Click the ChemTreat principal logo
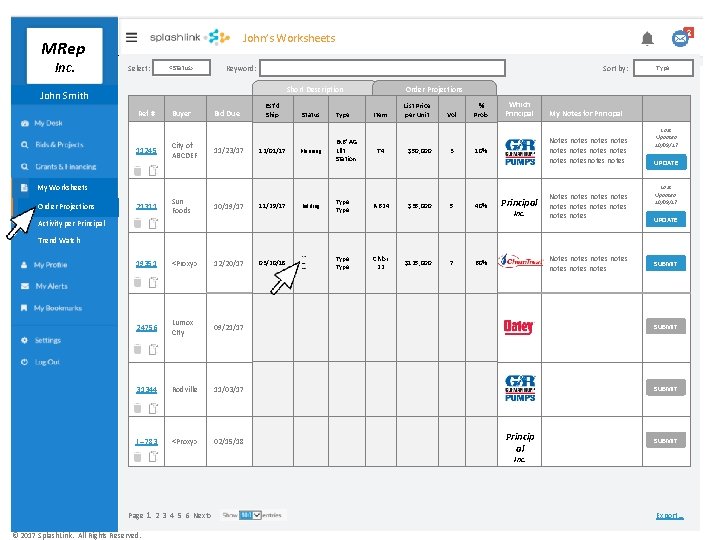This screenshot has width=720, height=540. coord(520,261)
